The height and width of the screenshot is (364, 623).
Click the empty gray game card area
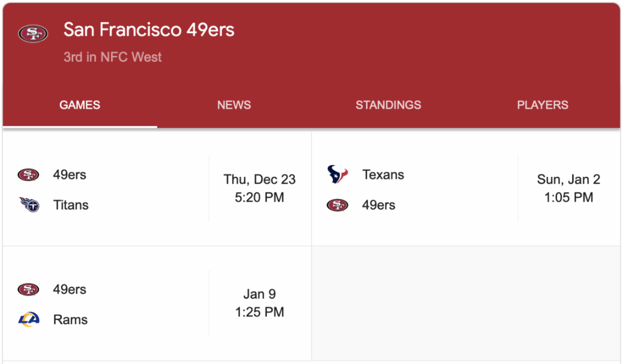(x=466, y=303)
